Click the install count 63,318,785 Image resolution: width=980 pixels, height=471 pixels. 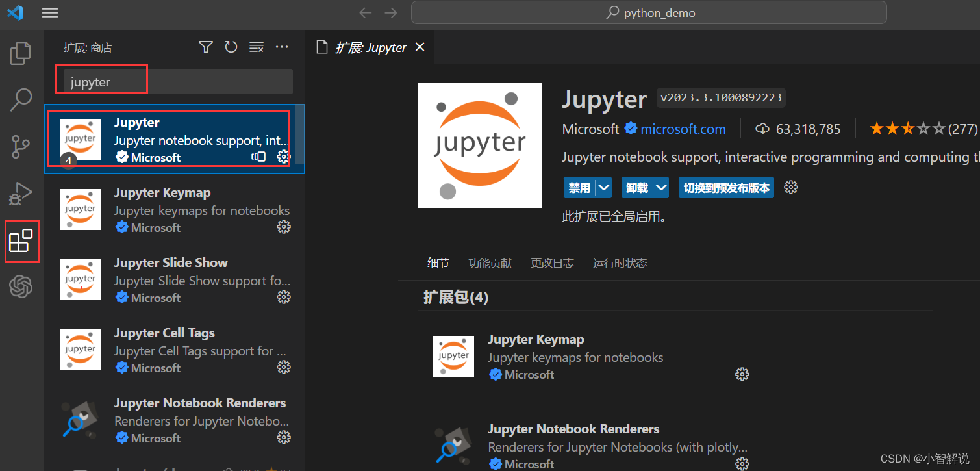798,129
